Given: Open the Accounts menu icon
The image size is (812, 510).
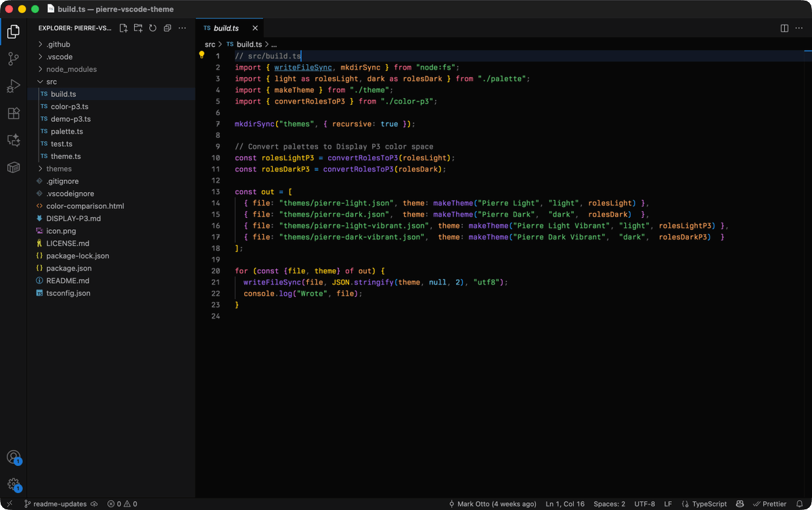Looking at the screenshot, I should [14, 457].
